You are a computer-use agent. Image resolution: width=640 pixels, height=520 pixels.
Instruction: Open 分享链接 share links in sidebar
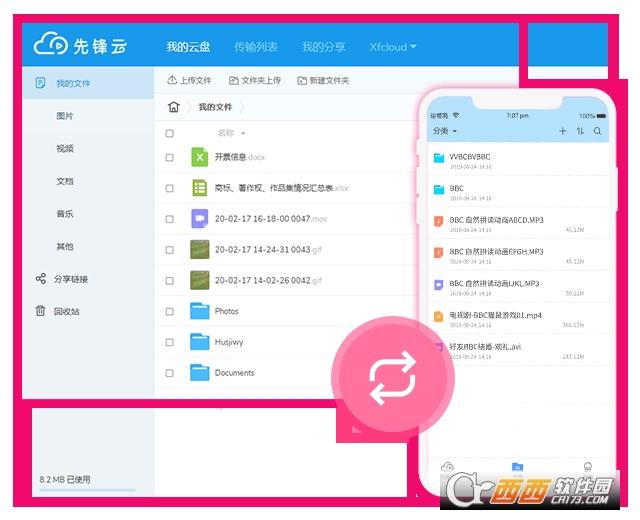(x=70, y=279)
